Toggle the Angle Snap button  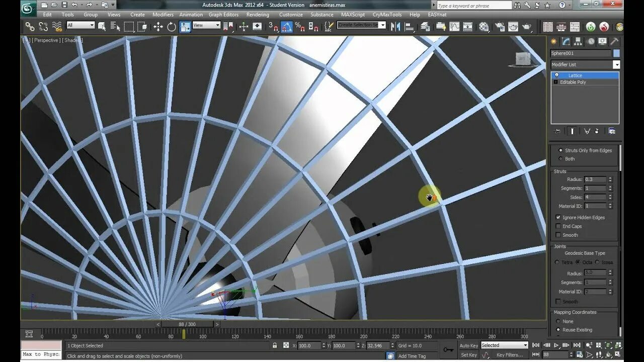coord(286,27)
